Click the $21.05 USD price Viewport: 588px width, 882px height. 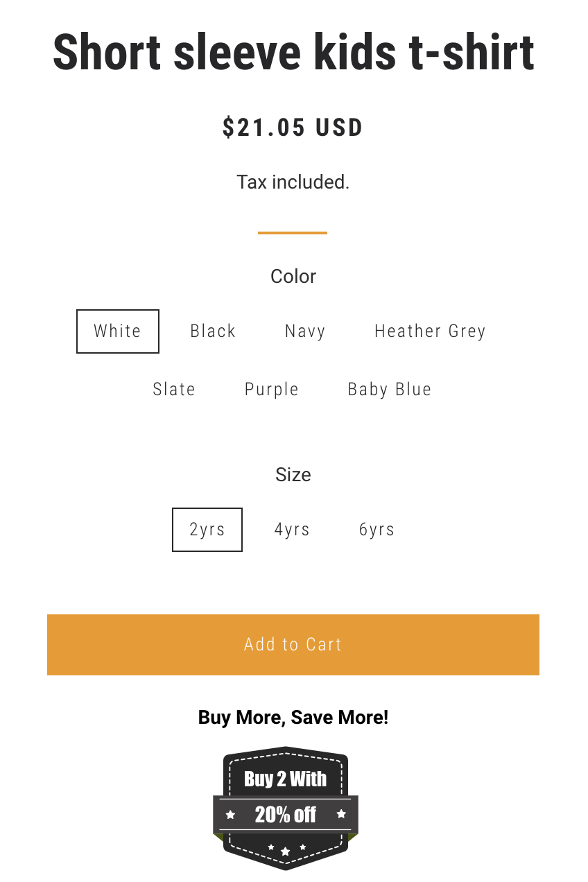[293, 128]
